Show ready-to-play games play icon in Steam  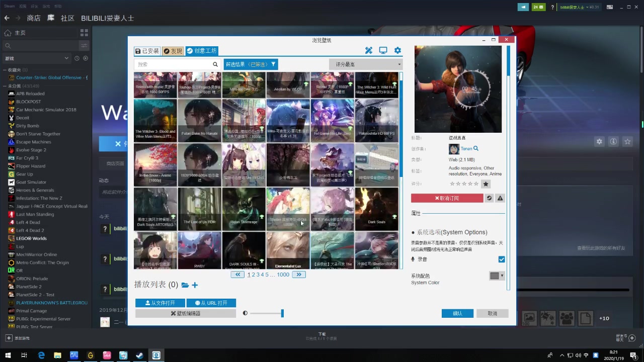point(86,58)
